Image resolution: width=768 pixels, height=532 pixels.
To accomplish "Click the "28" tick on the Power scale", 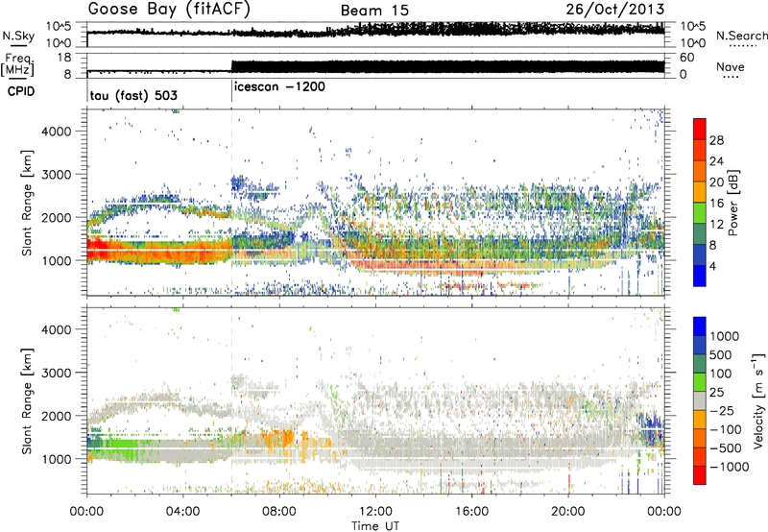I will 716,140.
